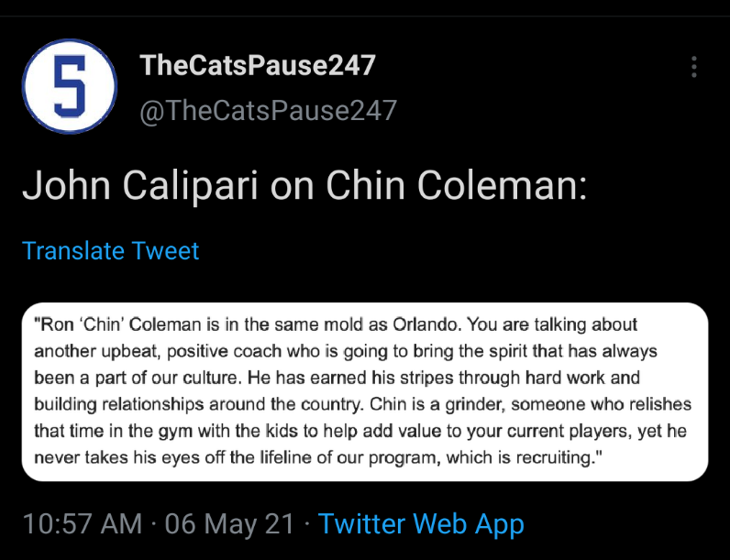Open the three-dot more options menu
Screen dimensions: 730x560
tap(694, 67)
